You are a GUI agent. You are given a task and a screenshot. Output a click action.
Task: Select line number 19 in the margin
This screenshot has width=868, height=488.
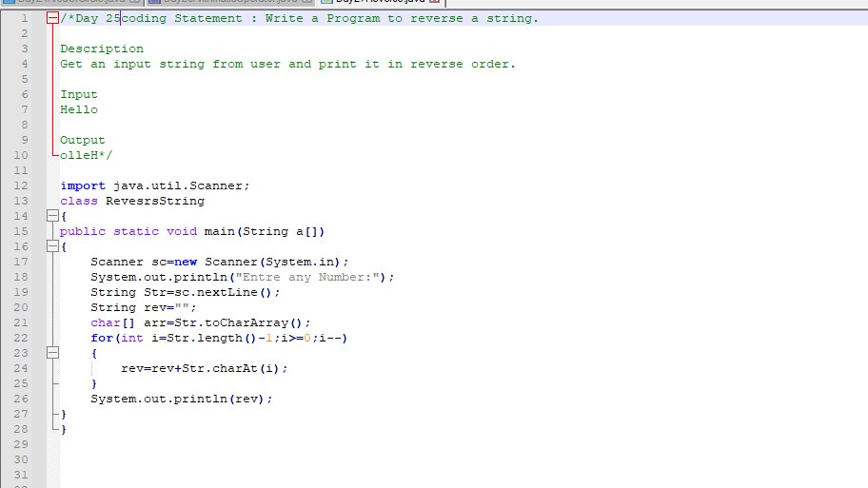(x=21, y=292)
